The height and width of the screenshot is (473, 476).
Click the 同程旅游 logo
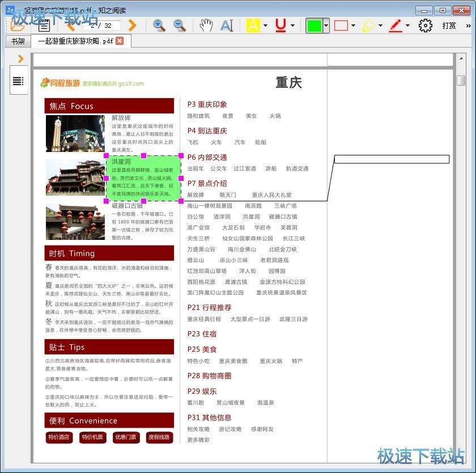click(60, 83)
